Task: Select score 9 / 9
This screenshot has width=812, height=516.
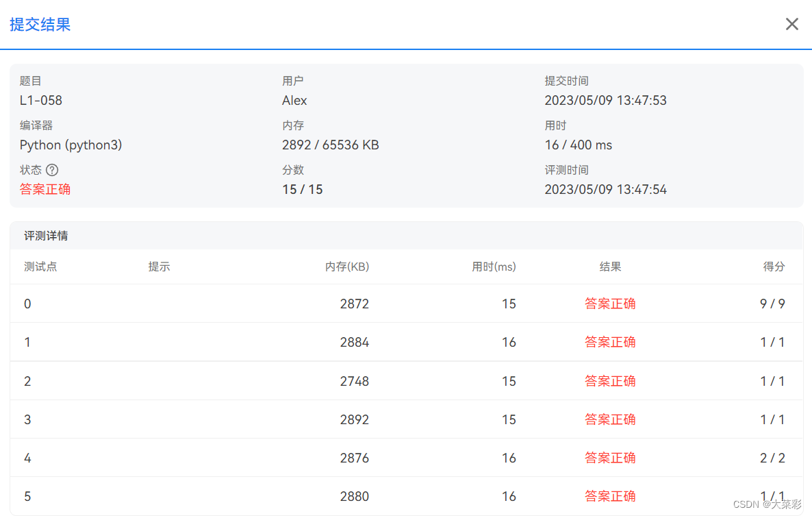Action: pos(772,304)
